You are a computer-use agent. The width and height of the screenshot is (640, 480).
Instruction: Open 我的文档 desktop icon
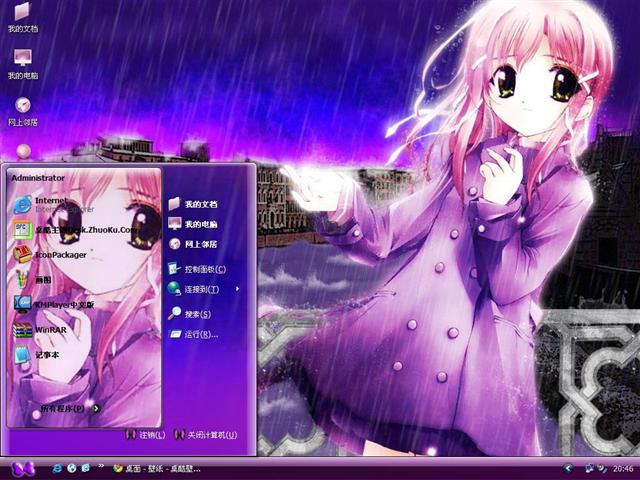23,18
